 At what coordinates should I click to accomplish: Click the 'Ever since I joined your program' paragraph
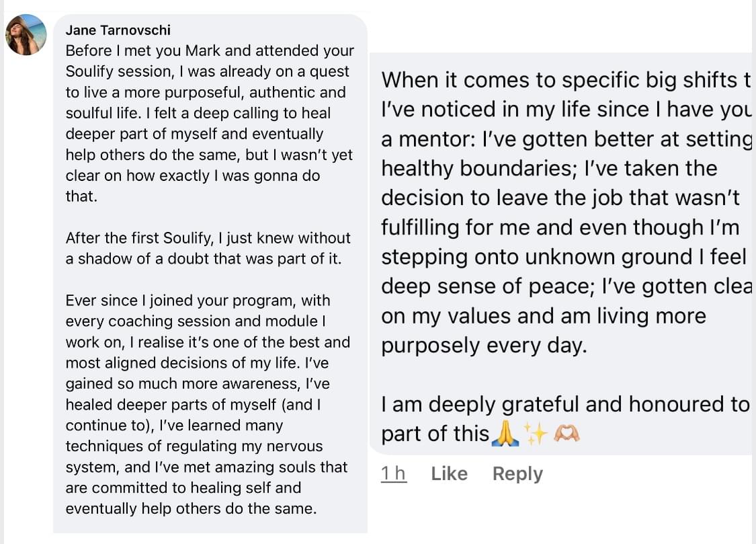pos(207,404)
